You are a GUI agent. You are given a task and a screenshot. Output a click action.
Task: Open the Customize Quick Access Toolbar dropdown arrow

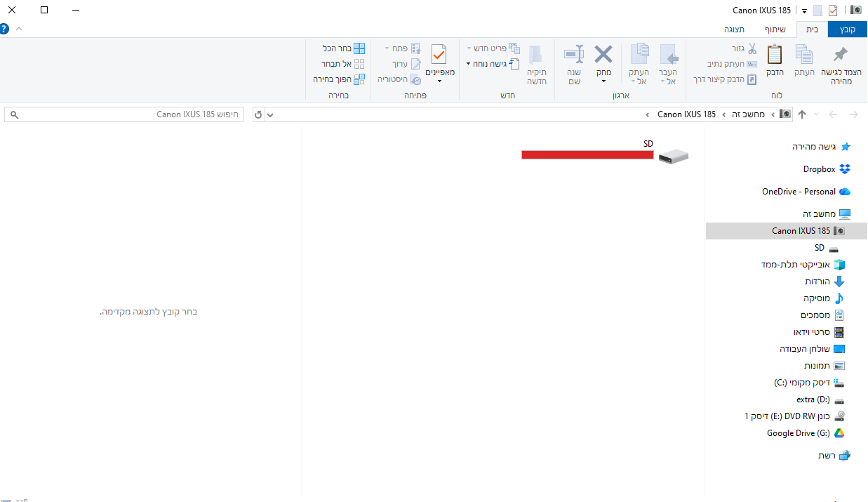[x=805, y=11]
